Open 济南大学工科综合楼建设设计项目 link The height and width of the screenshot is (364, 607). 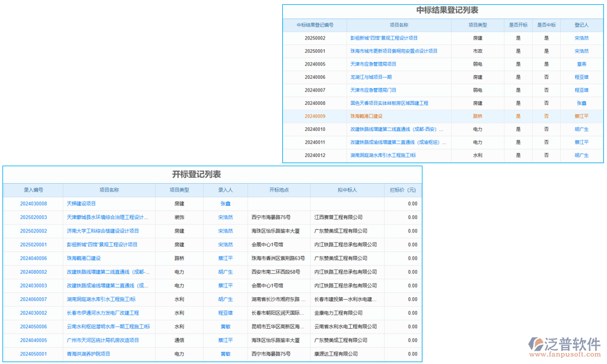[103, 231]
